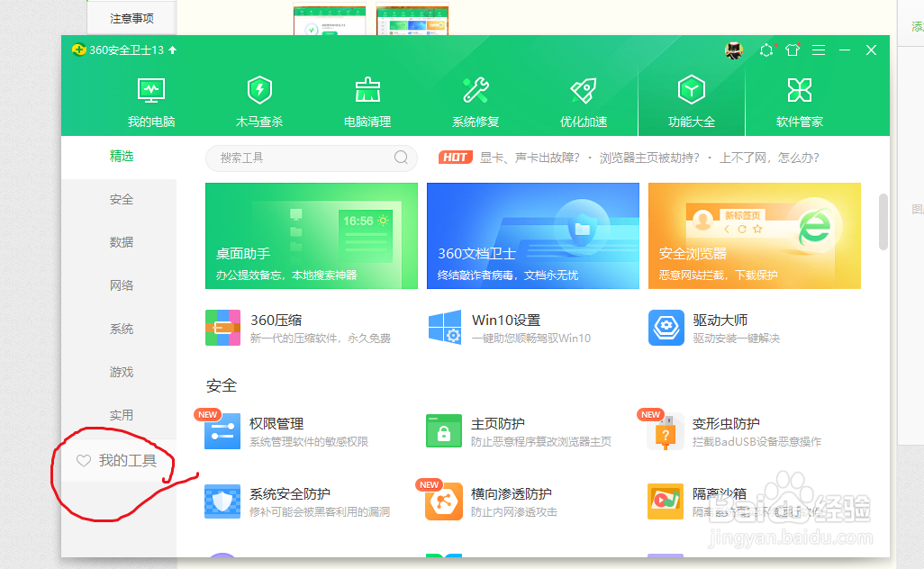Click the 360 logo in title bar
This screenshot has height=569, width=924.
[79, 50]
